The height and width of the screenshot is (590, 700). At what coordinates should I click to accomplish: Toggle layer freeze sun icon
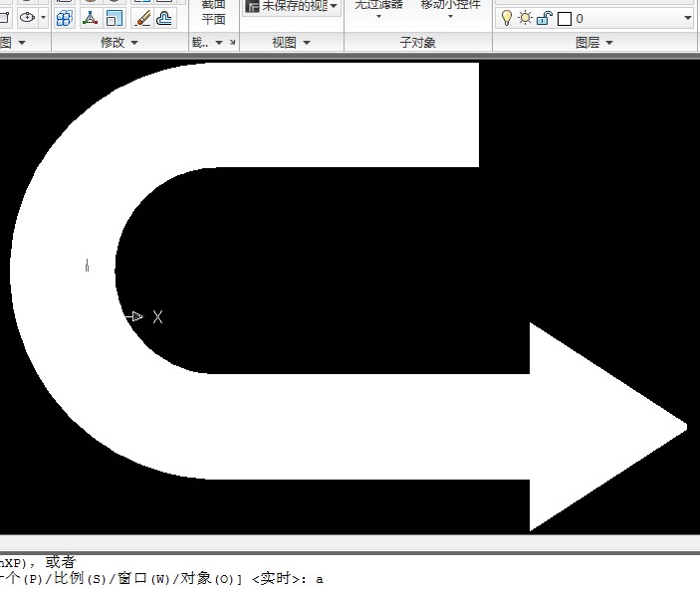click(525, 18)
